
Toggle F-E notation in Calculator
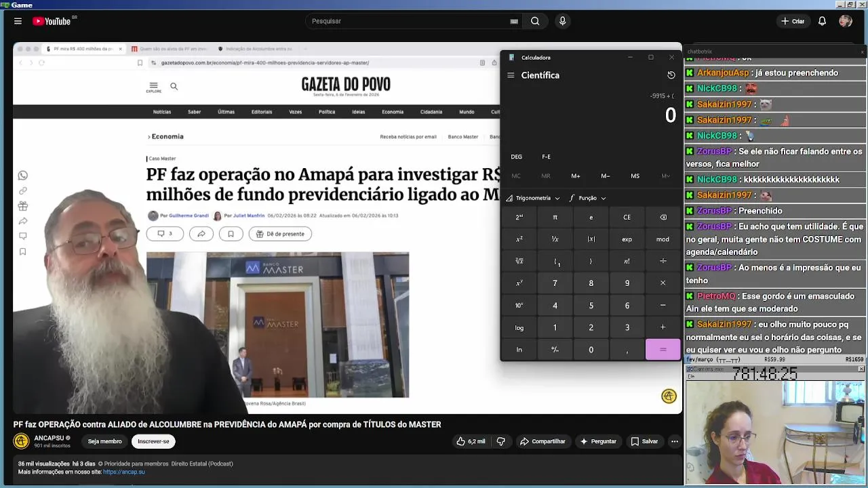[x=546, y=157]
